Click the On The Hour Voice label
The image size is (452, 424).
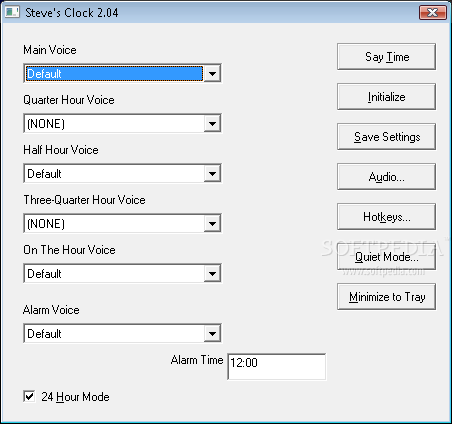point(69,250)
